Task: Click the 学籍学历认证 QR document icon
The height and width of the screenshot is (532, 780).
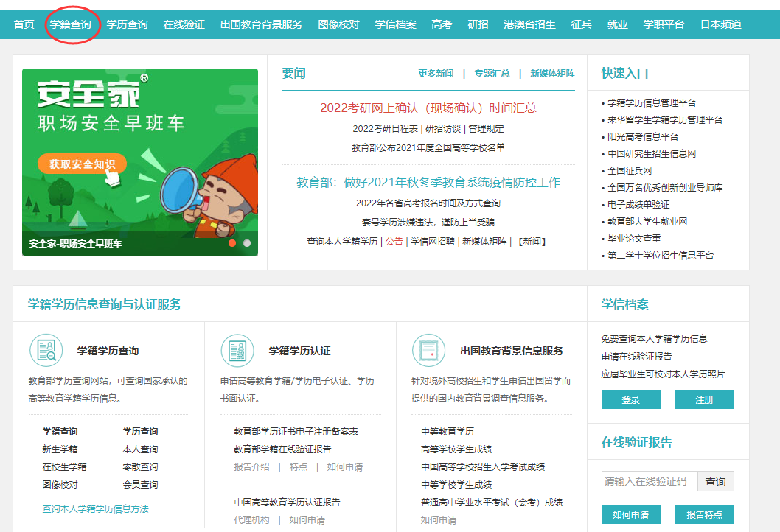Action: coord(237,350)
